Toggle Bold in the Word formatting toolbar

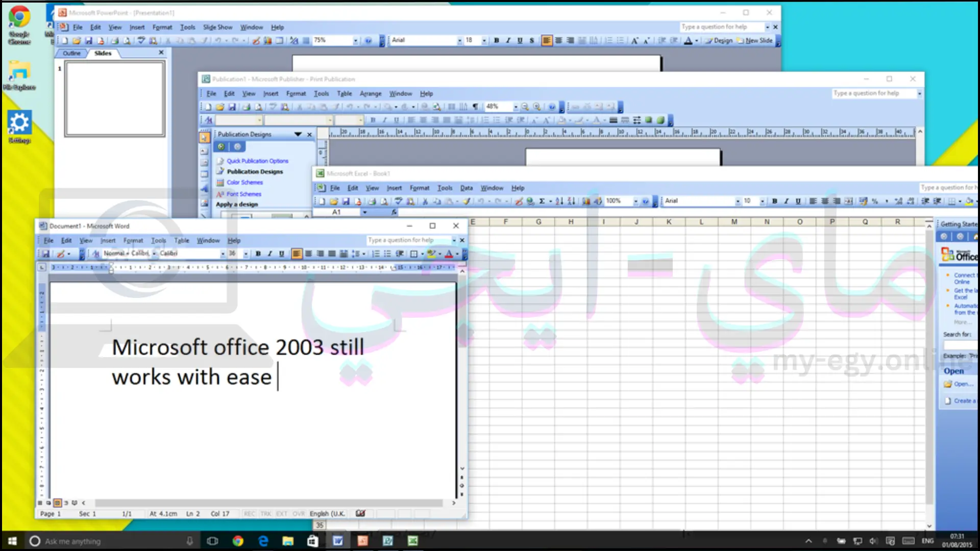point(258,254)
